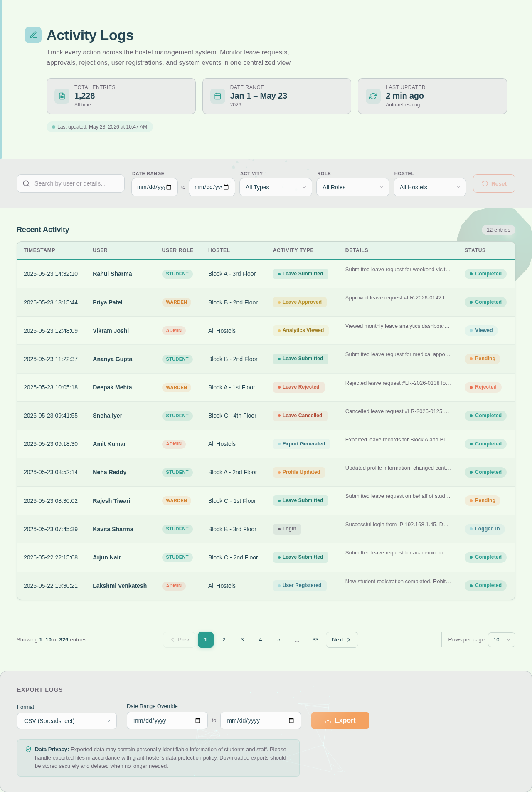Click the refresh icon in Last Updated card
532x792 pixels.
373,96
